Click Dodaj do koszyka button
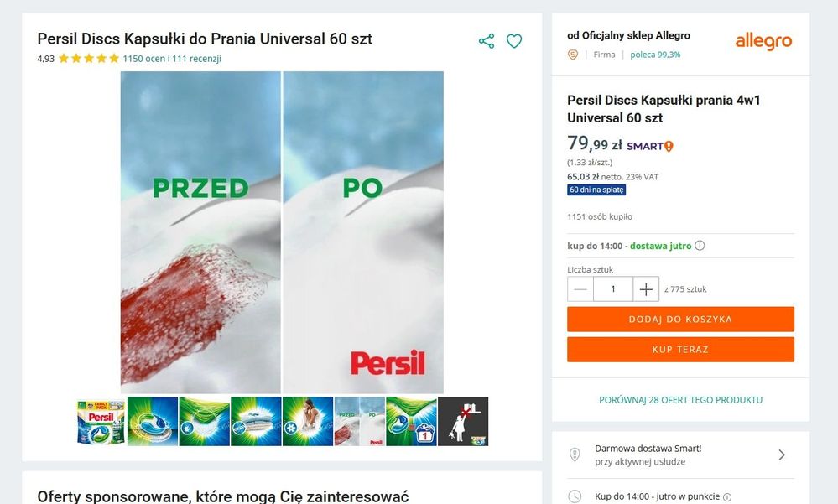 (680, 319)
